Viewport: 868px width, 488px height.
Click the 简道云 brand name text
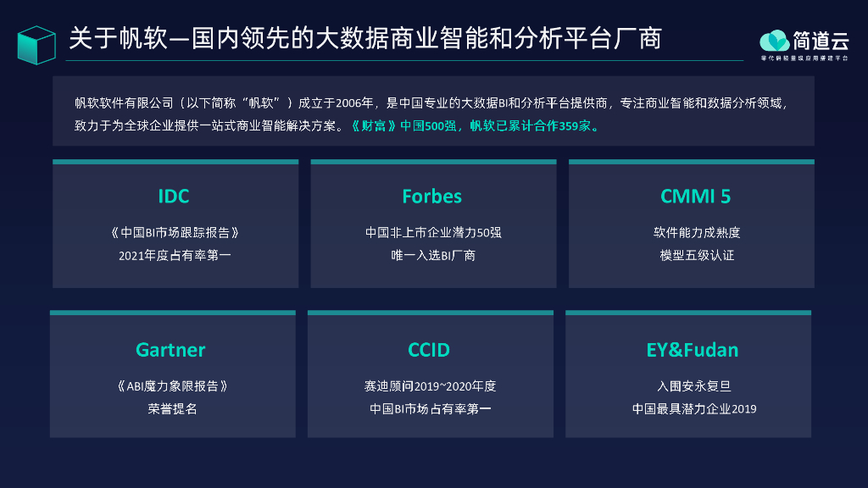pos(821,40)
